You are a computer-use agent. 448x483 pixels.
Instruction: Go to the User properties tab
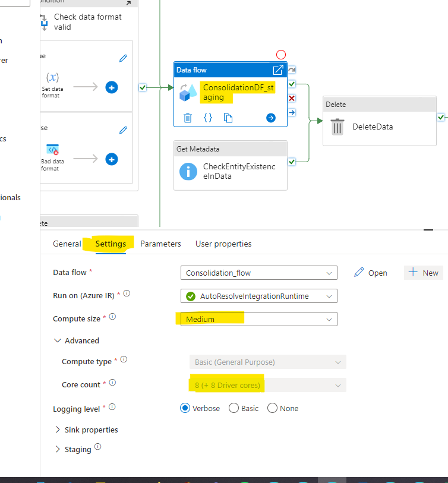pos(223,244)
